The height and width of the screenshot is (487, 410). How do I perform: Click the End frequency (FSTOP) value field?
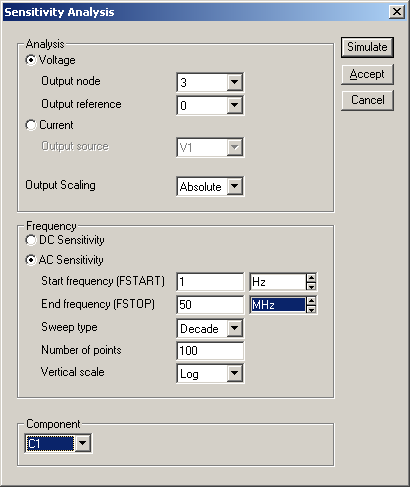click(210, 305)
